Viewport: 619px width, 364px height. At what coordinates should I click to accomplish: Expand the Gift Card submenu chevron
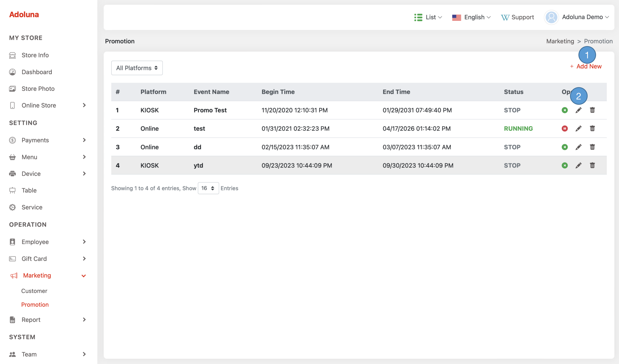[x=84, y=259]
